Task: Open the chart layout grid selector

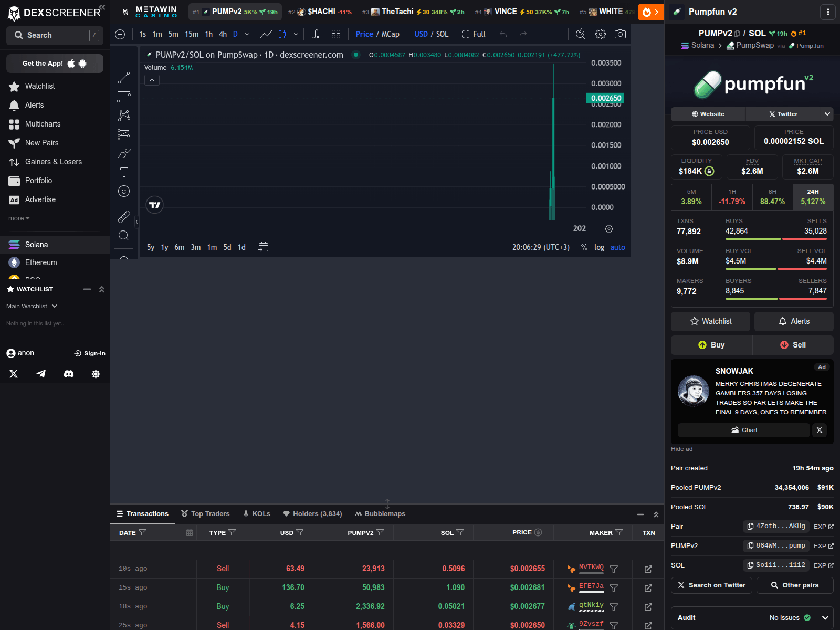Action: tap(336, 34)
